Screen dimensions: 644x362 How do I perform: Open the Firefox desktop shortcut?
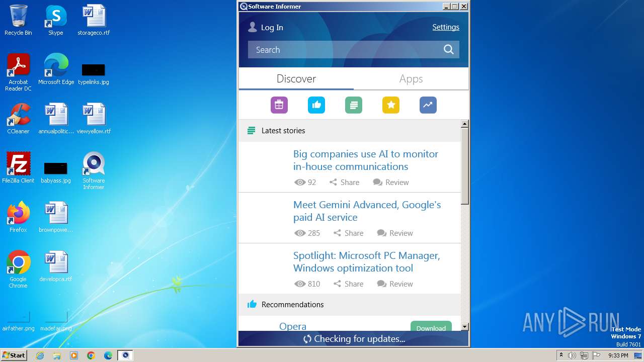click(x=18, y=217)
